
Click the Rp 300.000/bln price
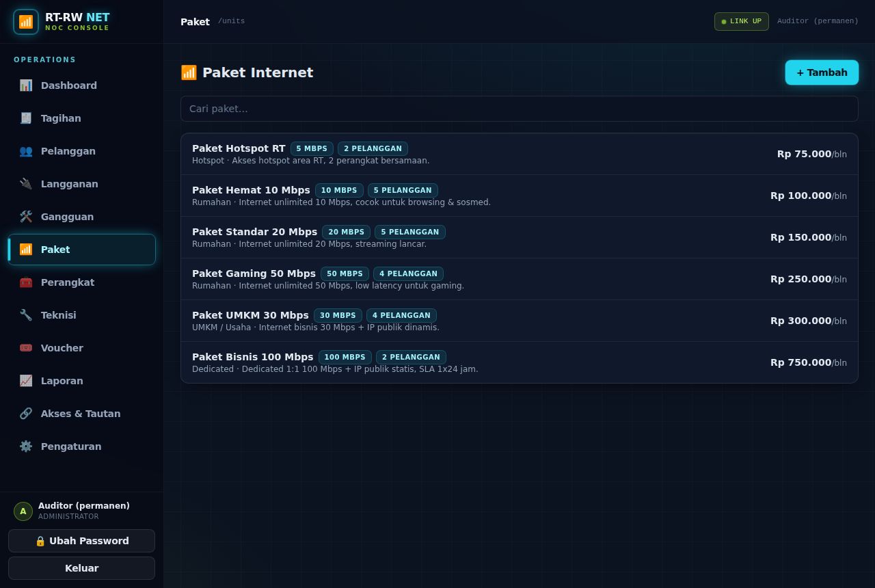(x=809, y=321)
